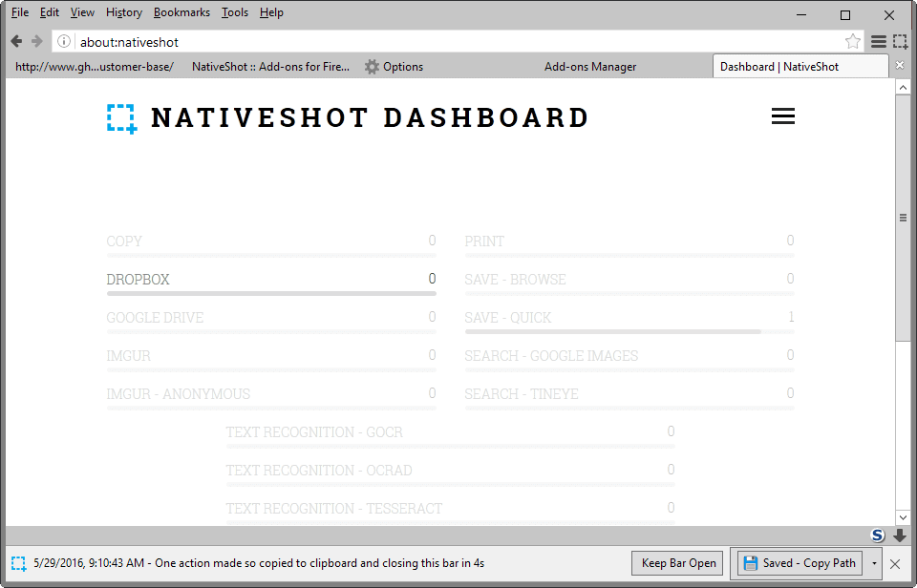Open the NativeShot dashboard hamburger menu
The image size is (917, 588).
(782, 115)
